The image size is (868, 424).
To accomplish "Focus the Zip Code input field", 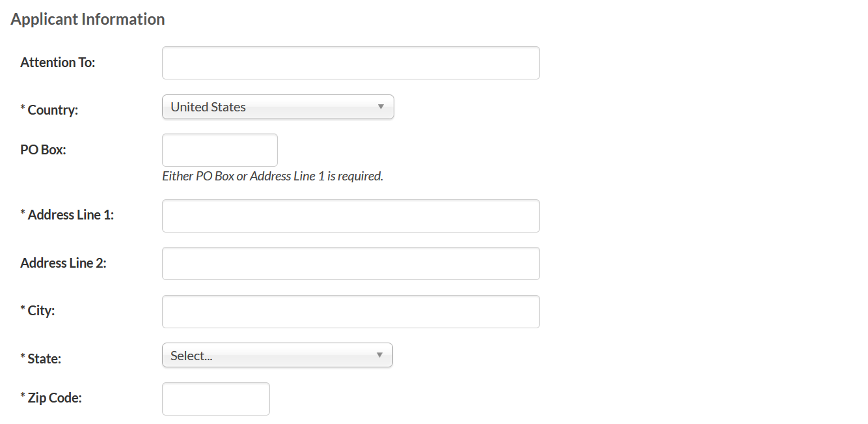I will pyautogui.click(x=215, y=399).
